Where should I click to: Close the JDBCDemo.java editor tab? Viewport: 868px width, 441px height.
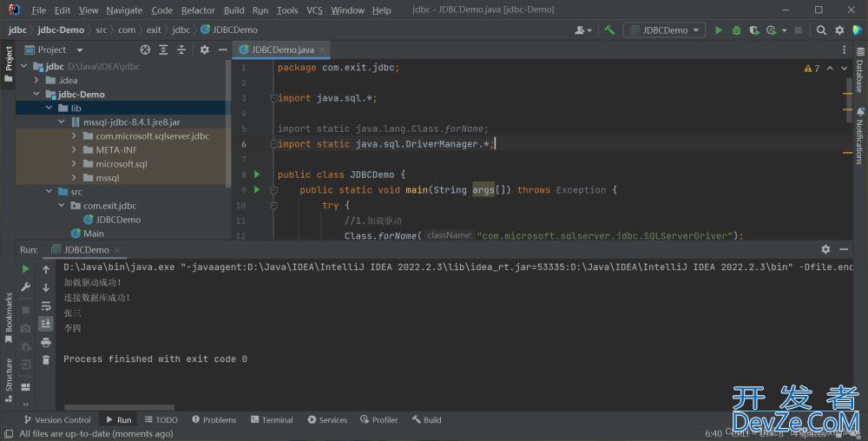tap(322, 49)
